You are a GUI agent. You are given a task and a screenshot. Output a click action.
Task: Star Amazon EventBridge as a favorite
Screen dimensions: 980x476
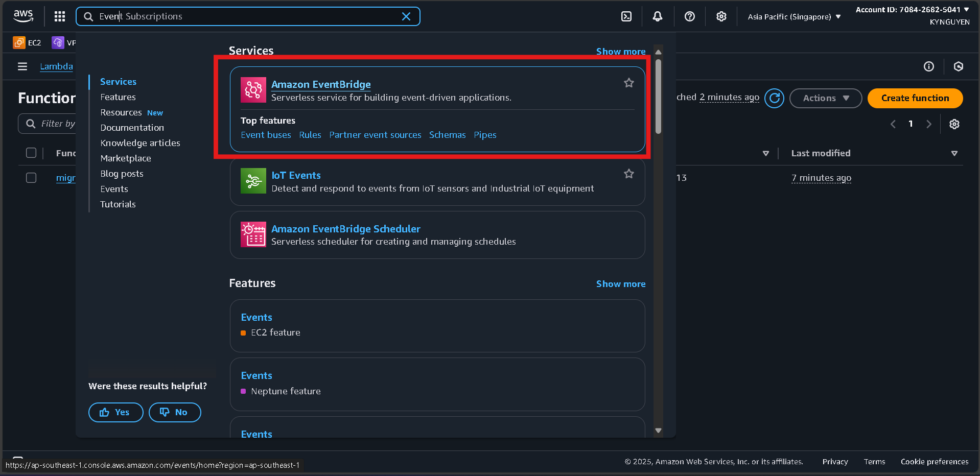point(628,82)
